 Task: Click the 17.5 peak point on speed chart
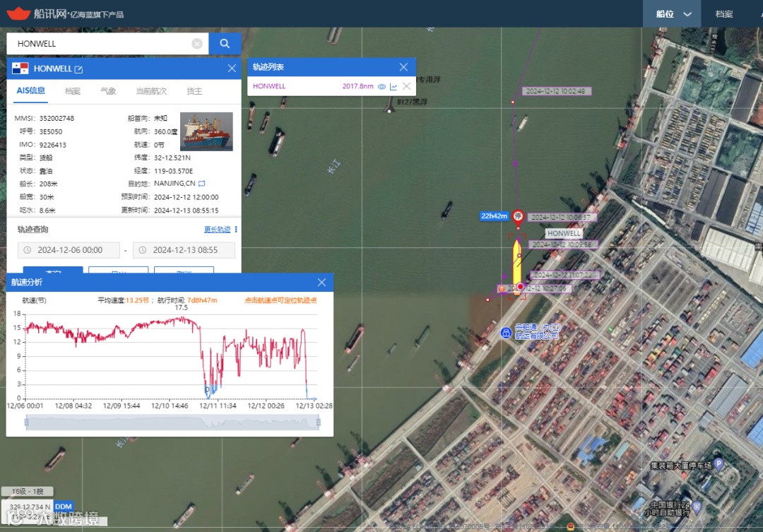[182, 317]
